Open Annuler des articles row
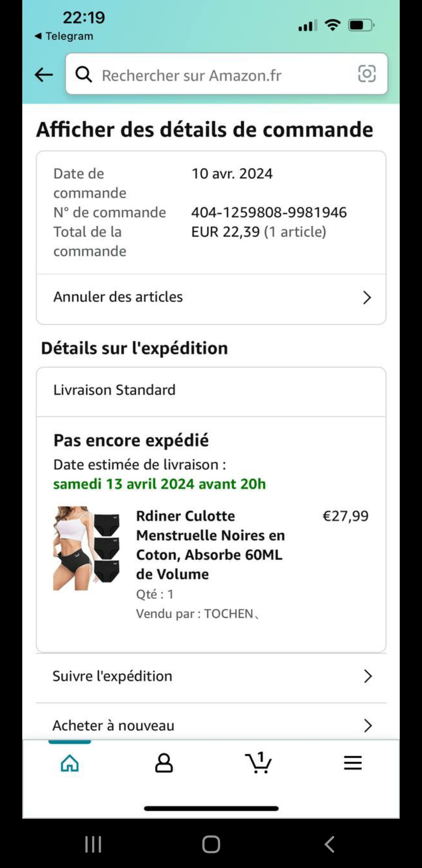Screen dimensions: 422x868 click(x=118, y=297)
